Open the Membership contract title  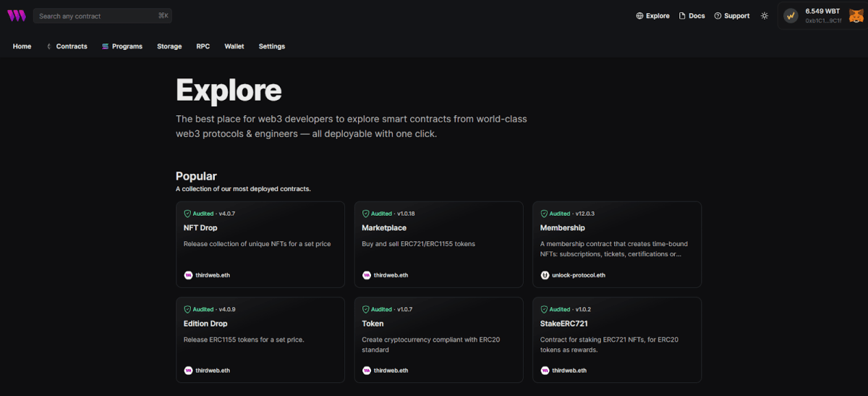(563, 228)
